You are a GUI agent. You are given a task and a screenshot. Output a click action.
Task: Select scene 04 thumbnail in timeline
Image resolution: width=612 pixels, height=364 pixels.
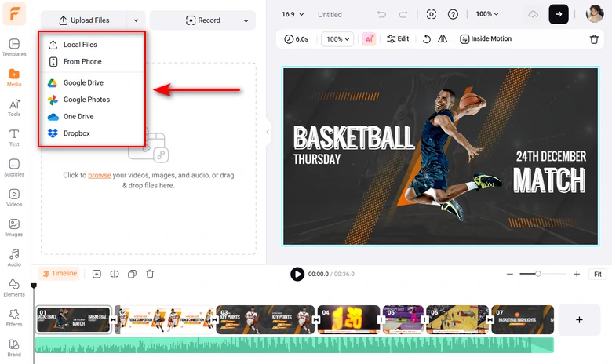tap(348, 319)
